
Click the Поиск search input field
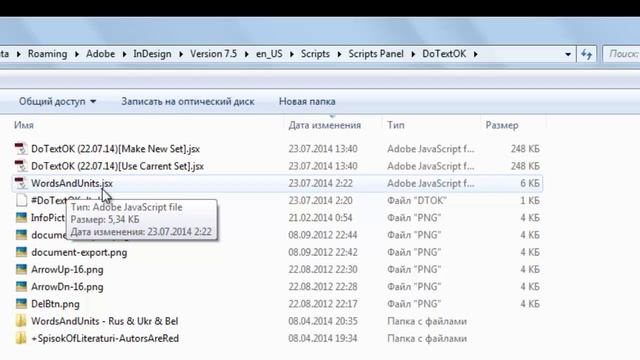pos(622,54)
